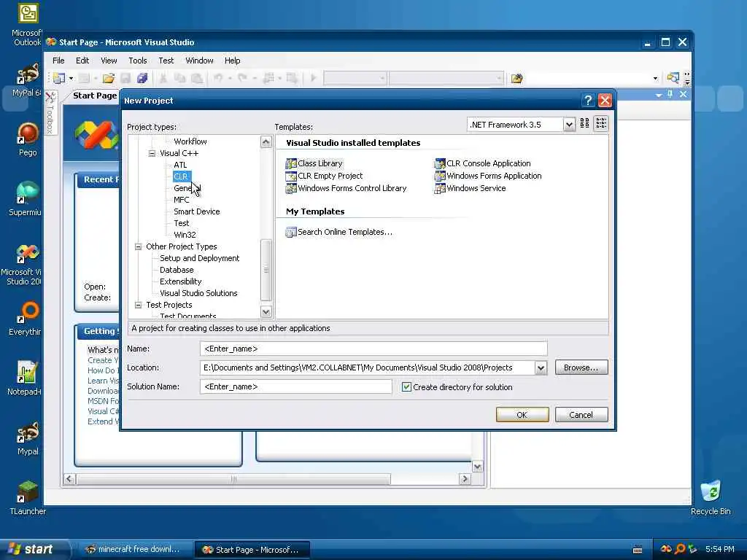Image resolution: width=747 pixels, height=560 pixels.
Task: Select Smart Device project type
Action: 197,211
